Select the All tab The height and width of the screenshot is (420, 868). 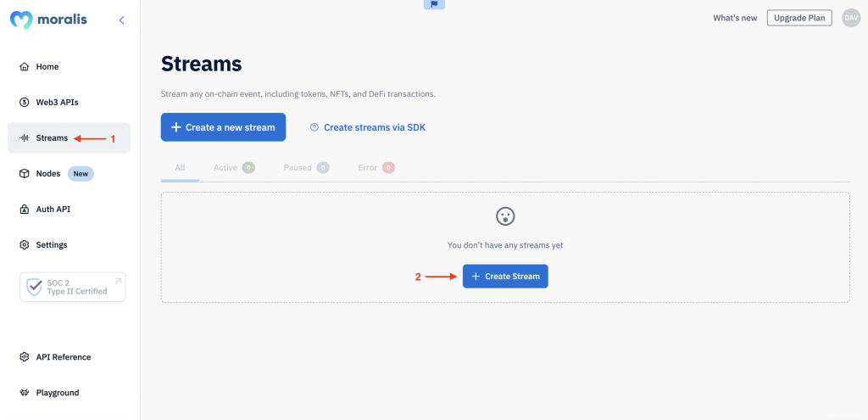click(x=180, y=167)
